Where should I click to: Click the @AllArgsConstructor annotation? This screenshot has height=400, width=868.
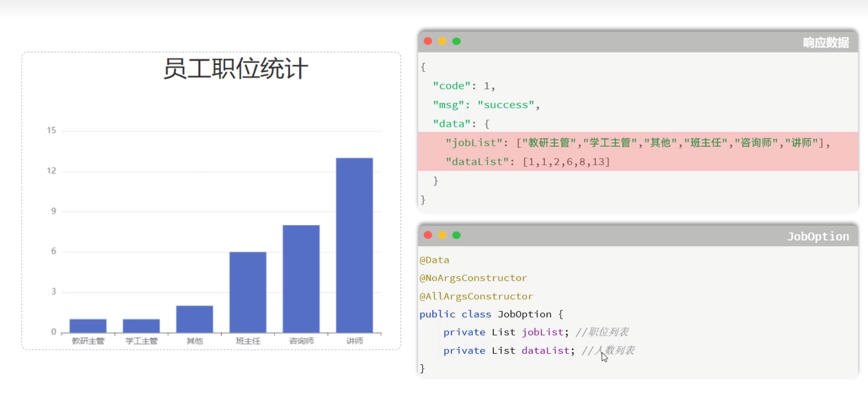[476, 296]
